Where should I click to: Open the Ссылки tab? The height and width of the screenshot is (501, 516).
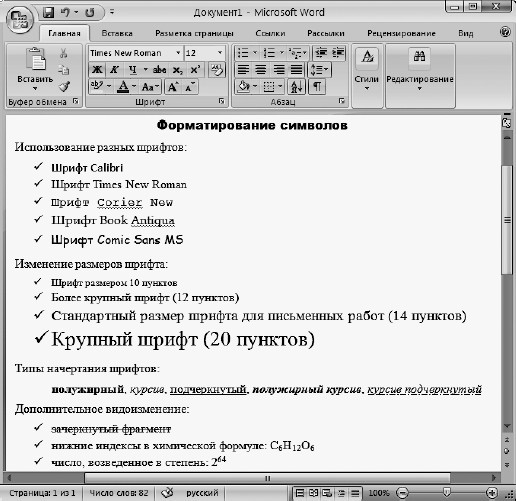point(270,33)
